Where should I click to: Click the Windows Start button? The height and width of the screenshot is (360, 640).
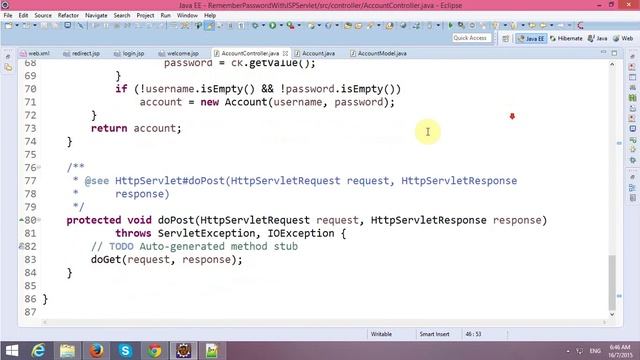point(12,351)
